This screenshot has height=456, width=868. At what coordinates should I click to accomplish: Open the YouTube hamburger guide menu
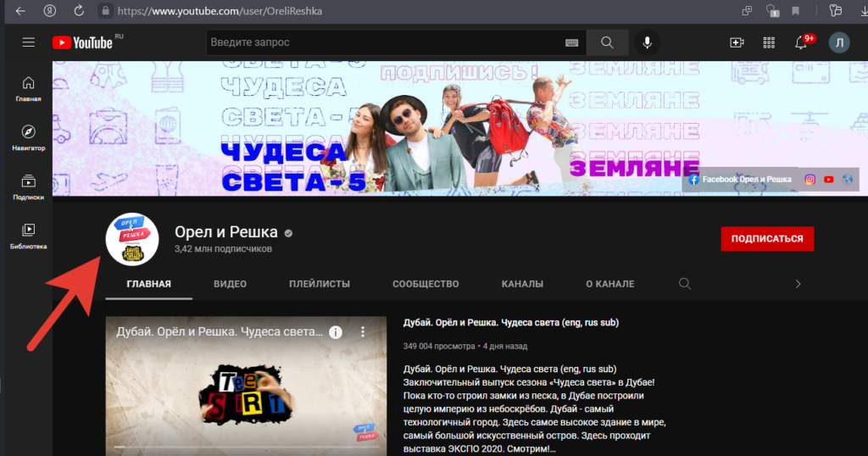tap(28, 42)
